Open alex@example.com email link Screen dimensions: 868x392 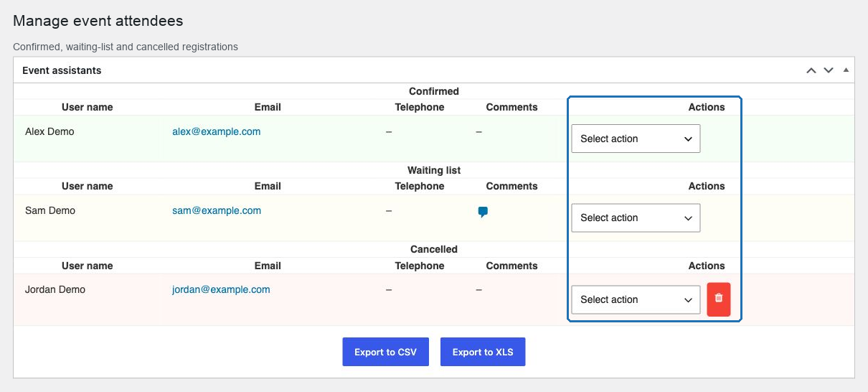pos(217,131)
